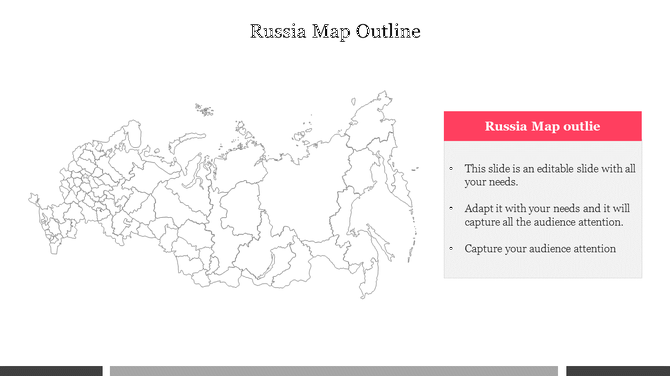Select the bullet 'Capture your audience attention'
Image resolution: width=670 pixels, height=376 pixels.
click(540, 249)
